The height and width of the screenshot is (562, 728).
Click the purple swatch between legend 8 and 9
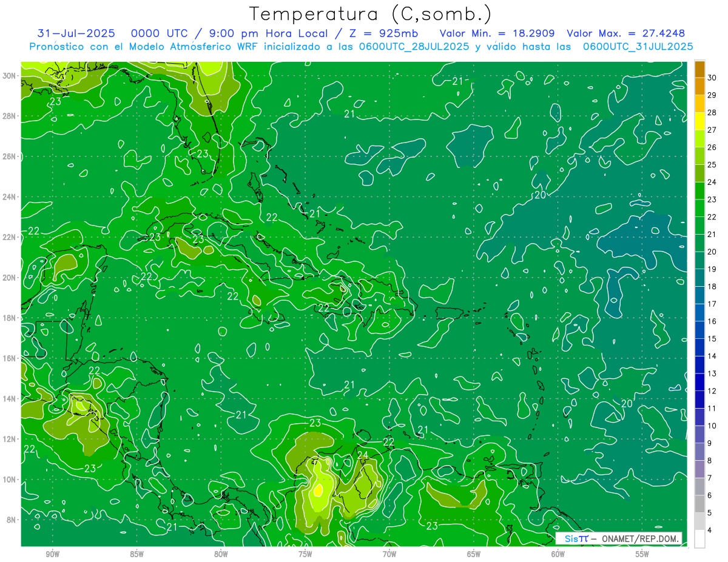[699, 452]
